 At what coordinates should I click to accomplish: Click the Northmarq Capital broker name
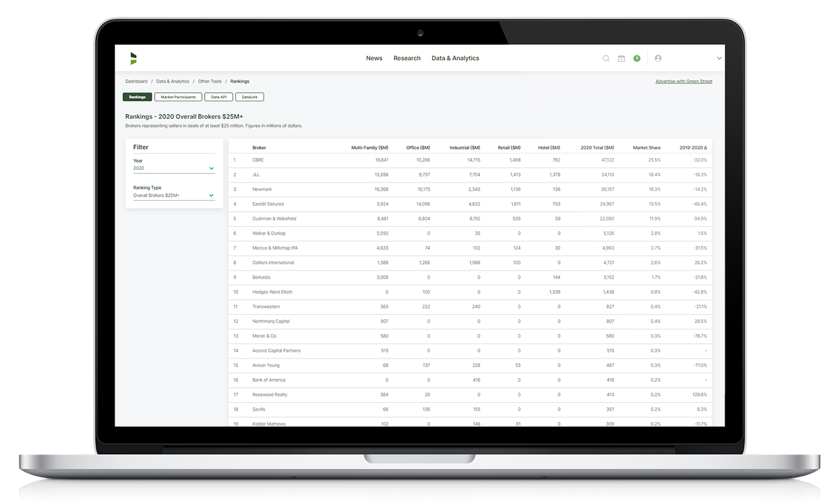pos(271,321)
